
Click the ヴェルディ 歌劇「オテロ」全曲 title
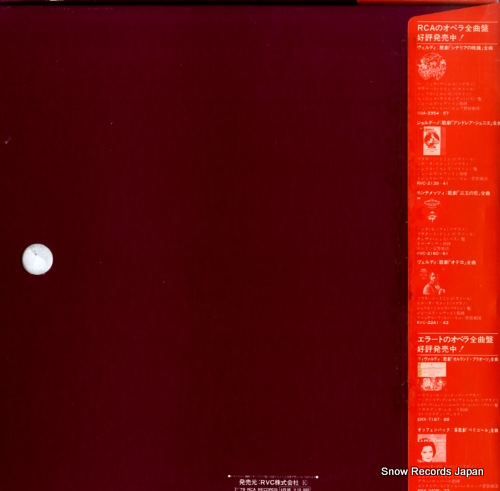pos(446,262)
